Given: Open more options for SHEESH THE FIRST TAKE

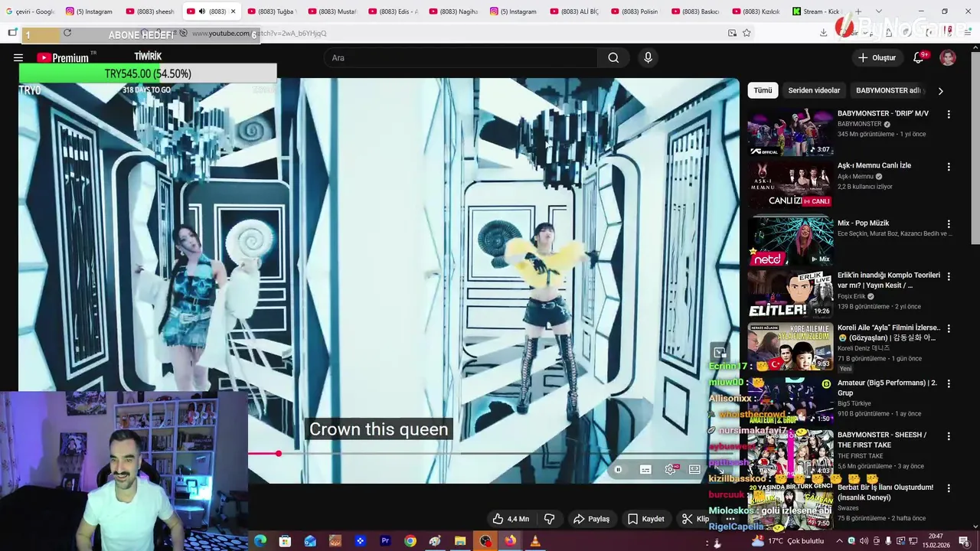Looking at the screenshot, I should point(949,435).
